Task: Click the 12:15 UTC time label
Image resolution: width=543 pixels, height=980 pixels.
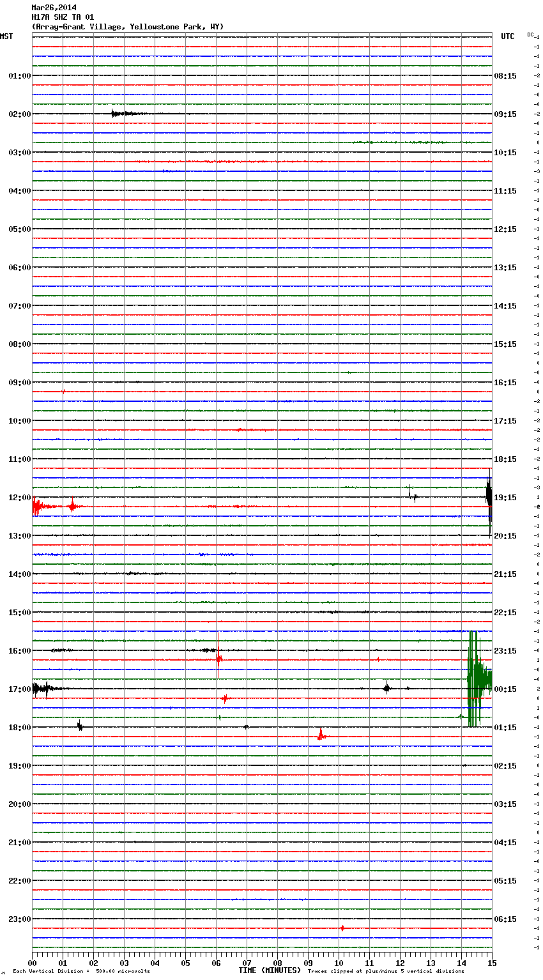Action: click(505, 229)
